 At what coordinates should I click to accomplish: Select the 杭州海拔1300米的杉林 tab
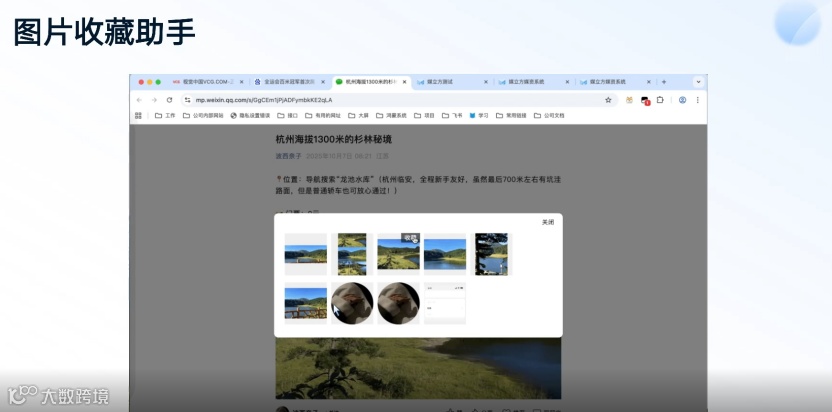pyautogui.click(x=371, y=82)
